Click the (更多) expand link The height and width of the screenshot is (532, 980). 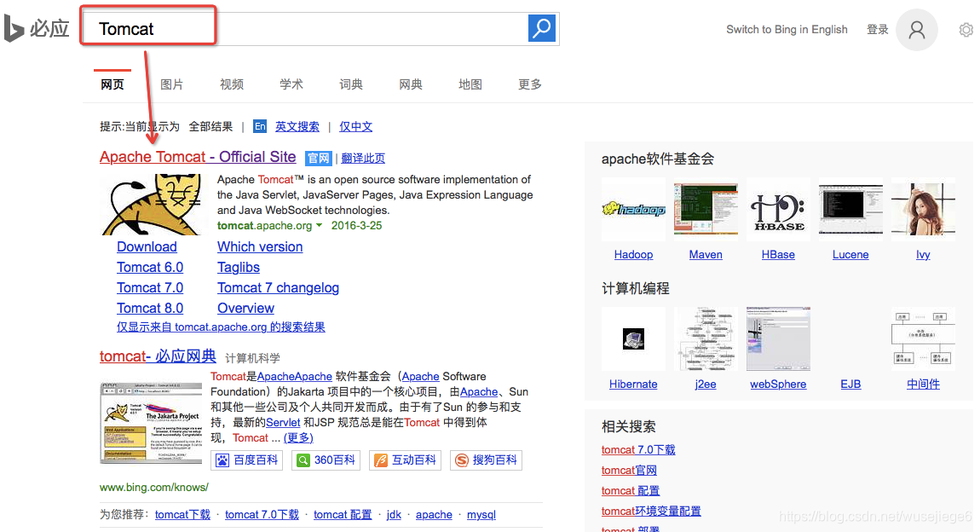[x=298, y=438]
